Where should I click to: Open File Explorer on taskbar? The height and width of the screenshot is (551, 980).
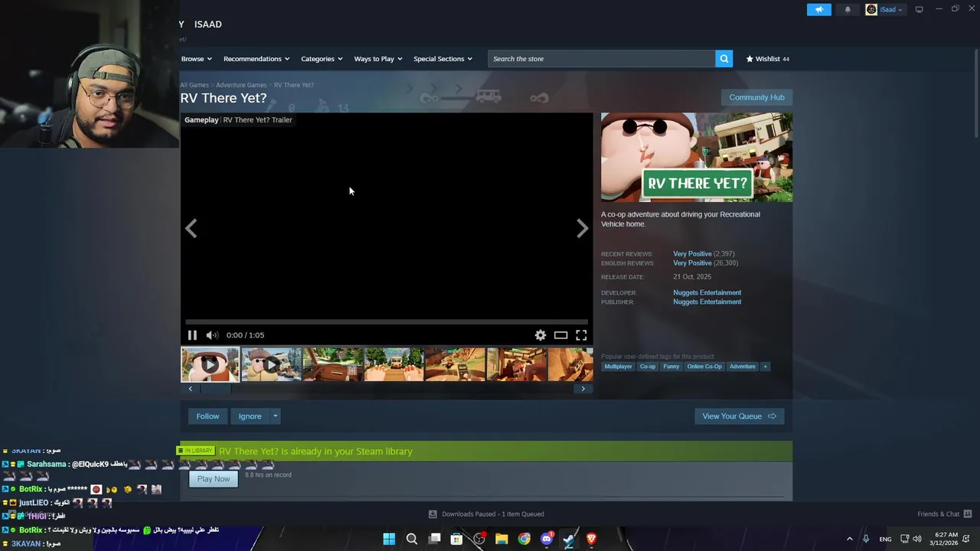(501, 539)
